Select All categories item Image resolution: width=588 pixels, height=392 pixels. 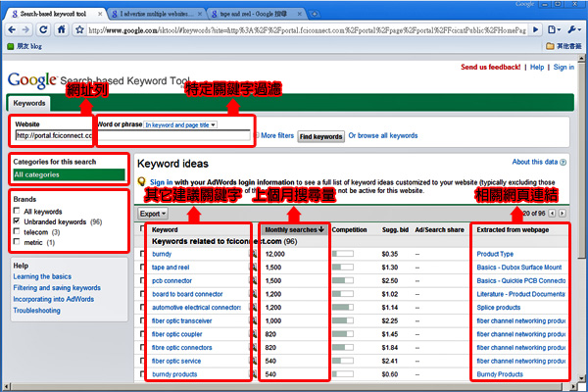tap(69, 174)
